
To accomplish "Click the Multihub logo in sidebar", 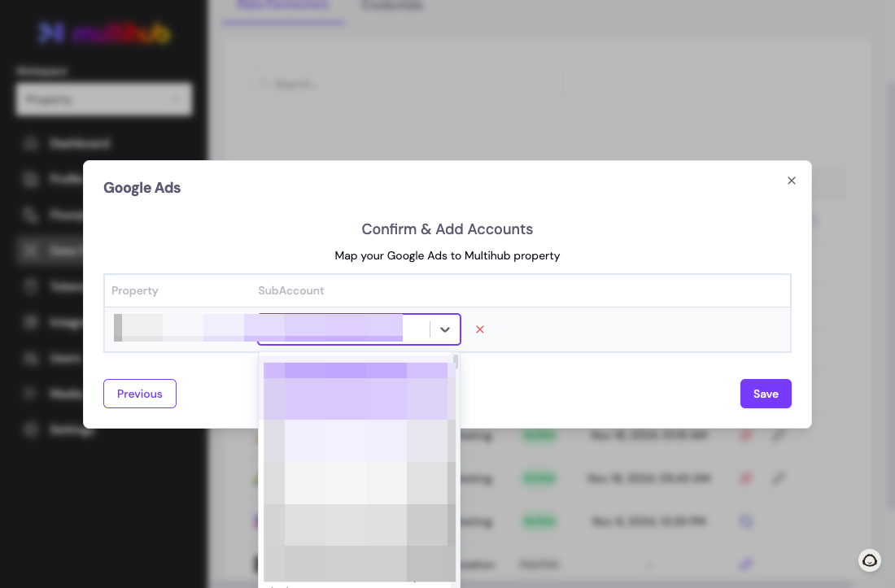I will [x=104, y=33].
